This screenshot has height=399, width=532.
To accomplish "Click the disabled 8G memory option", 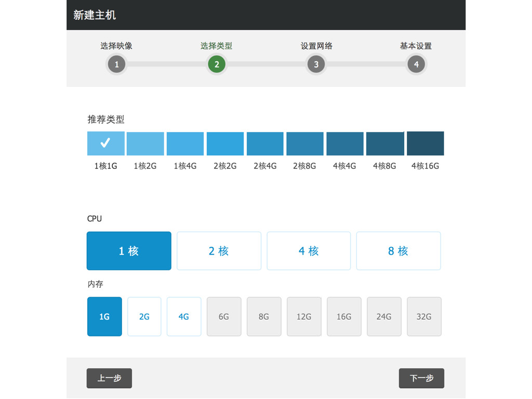I will pyautogui.click(x=264, y=316).
